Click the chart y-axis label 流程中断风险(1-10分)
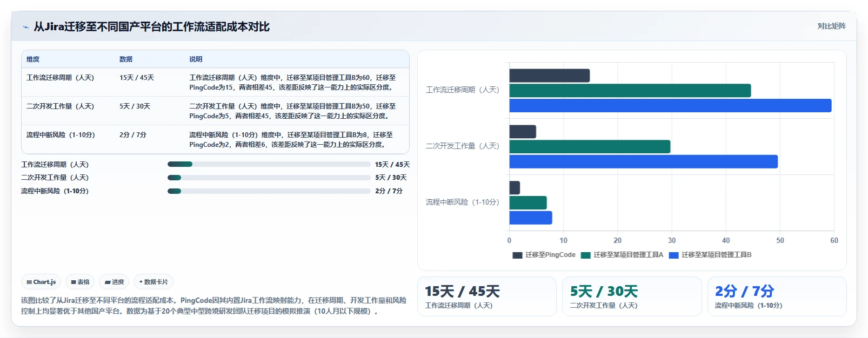The image size is (868, 338). click(x=463, y=202)
